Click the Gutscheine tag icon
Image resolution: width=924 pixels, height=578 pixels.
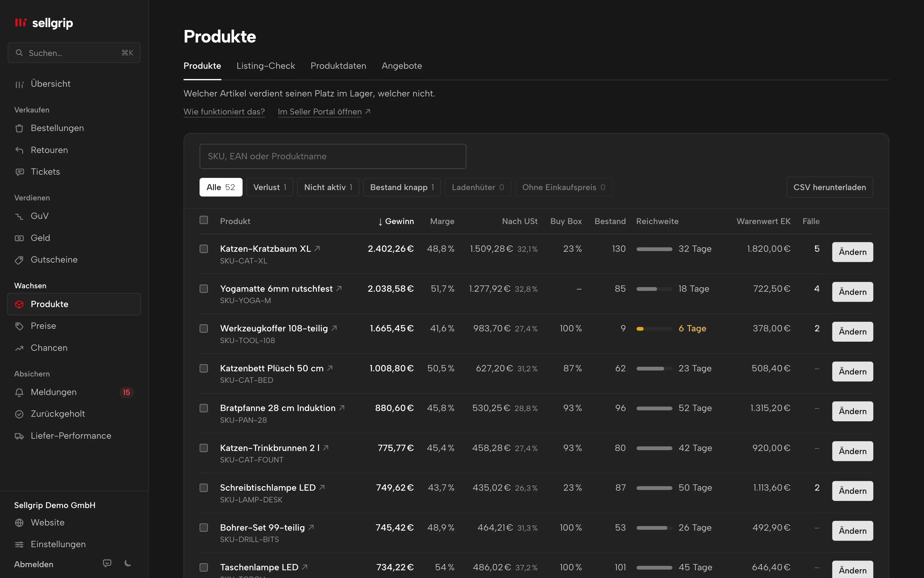click(19, 260)
